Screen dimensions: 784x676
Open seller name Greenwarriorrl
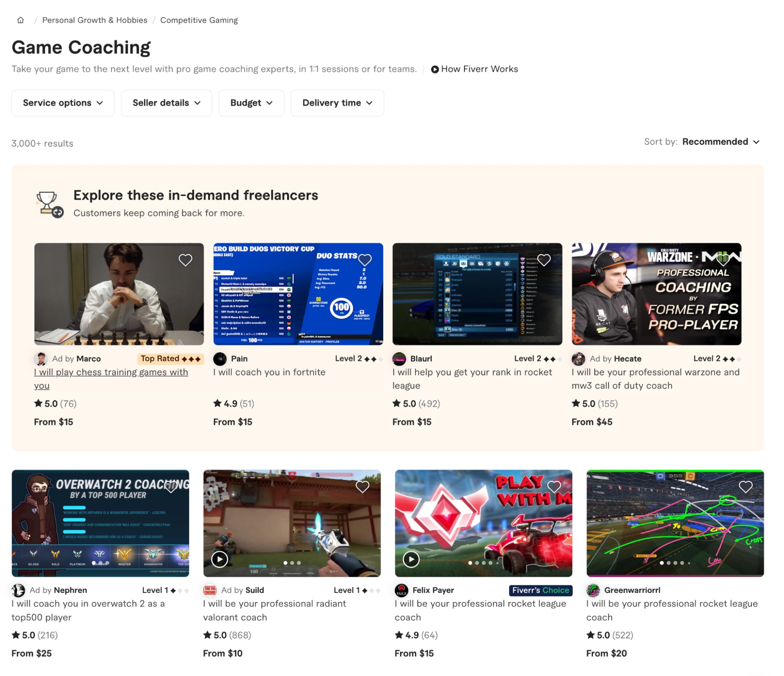pos(632,590)
